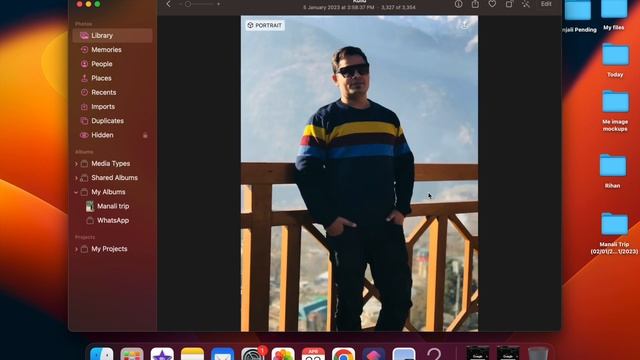Open Notes from the dock
640x360 pixels.
(192, 354)
